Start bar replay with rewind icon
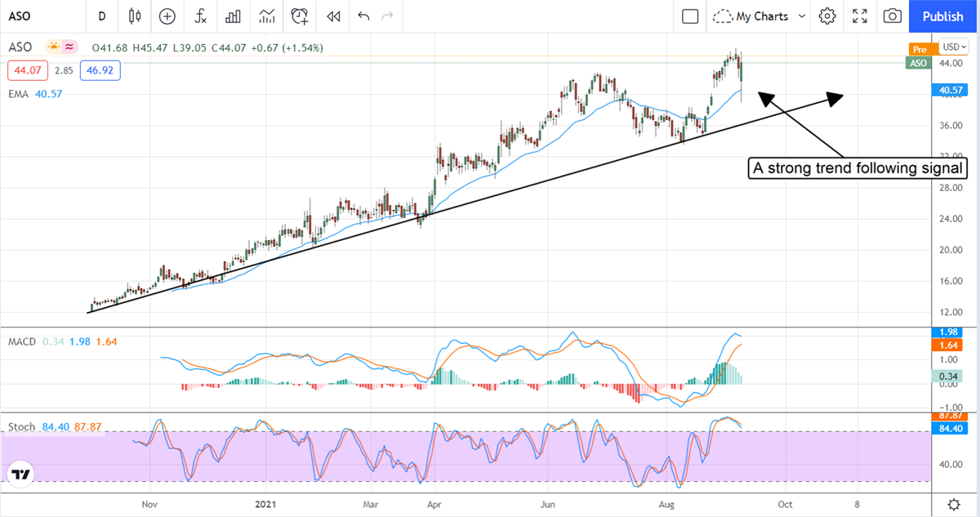Image resolution: width=980 pixels, height=517 pixels. point(332,16)
